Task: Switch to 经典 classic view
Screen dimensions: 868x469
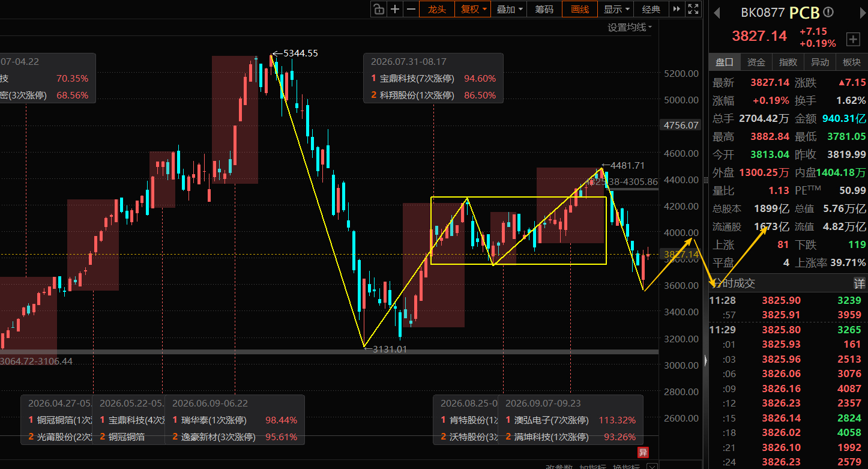Action: coord(651,9)
